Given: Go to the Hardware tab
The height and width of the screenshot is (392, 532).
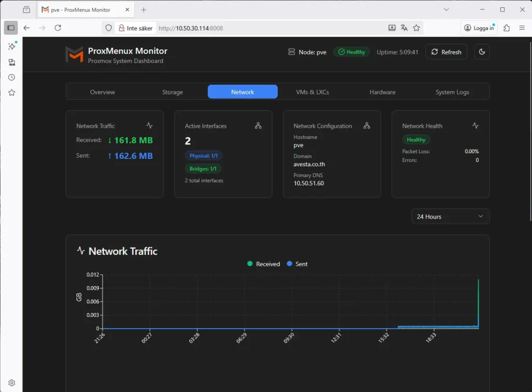Looking at the screenshot, I should pyautogui.click(x=382, y=92).
